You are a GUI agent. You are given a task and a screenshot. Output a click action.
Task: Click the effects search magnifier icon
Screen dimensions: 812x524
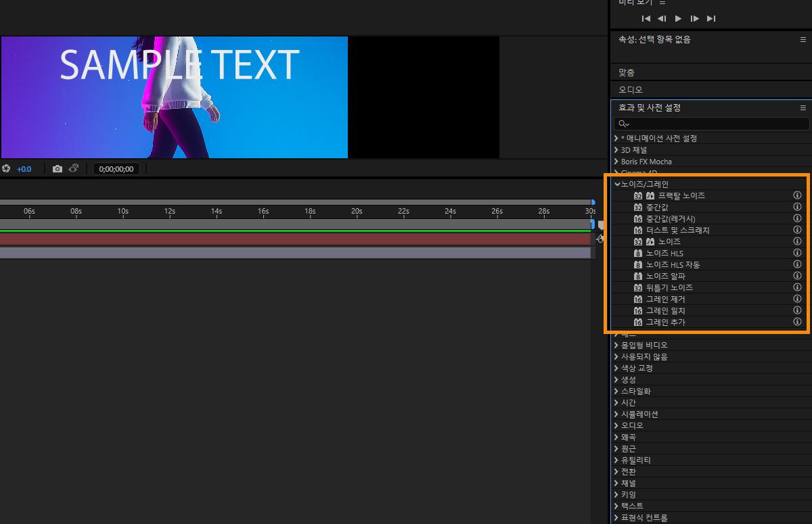click(623, 124)
